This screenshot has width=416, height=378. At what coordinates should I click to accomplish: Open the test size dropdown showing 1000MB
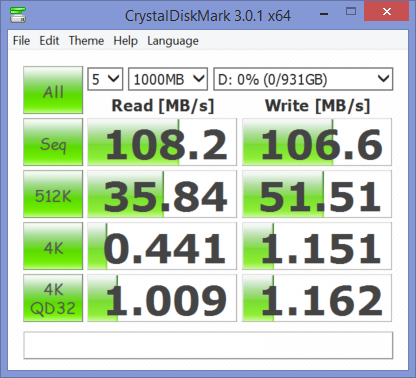coord(168,79)
